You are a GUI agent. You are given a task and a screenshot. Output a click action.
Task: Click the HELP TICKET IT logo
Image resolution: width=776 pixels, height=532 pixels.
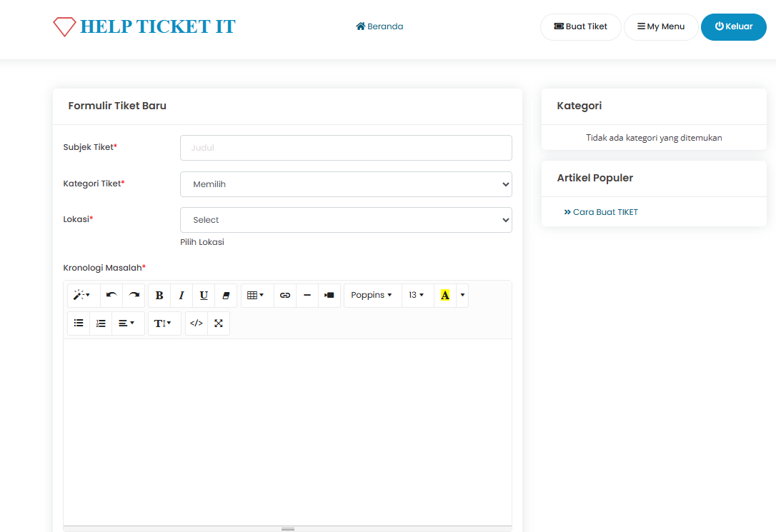coord(144,26)
